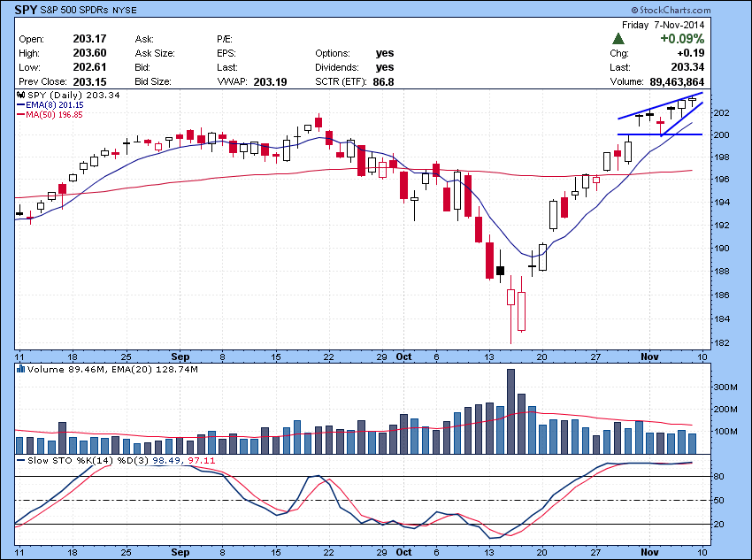Select the VWAP value 203.19
The image size is (752, 560).
[x=270, y=82]
